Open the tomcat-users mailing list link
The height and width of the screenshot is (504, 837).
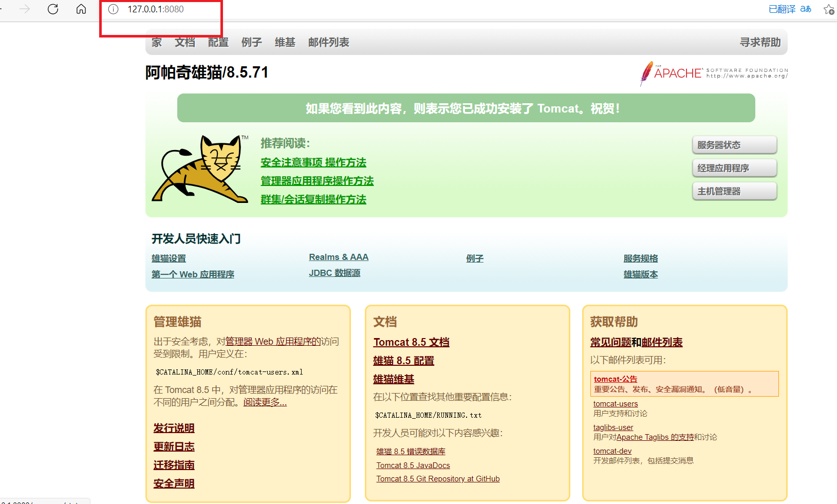click(616, 404)
